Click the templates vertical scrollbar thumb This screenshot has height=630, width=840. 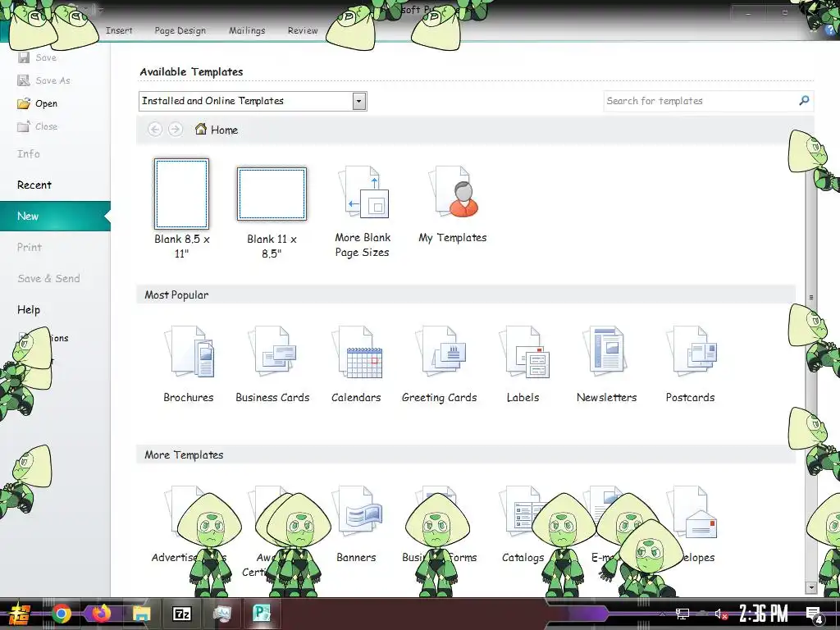tap(811, 297)
